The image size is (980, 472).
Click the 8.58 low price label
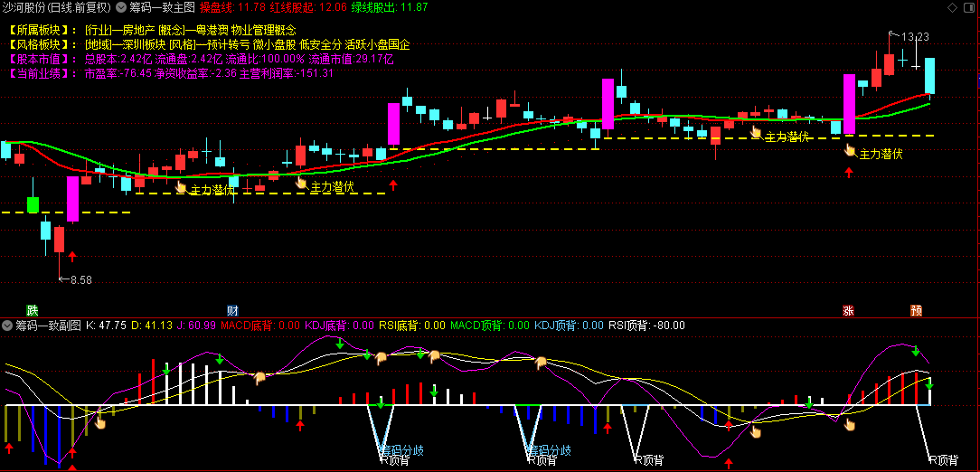tap(80, 280)
